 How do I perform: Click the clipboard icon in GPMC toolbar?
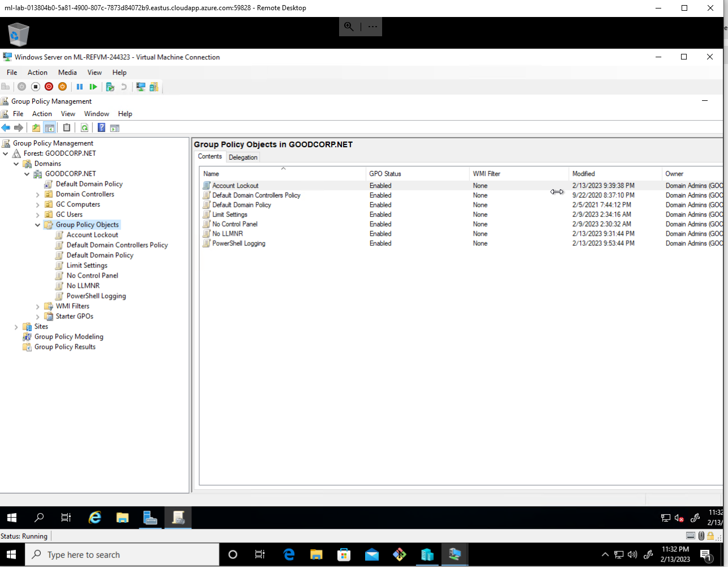point(67,128)
